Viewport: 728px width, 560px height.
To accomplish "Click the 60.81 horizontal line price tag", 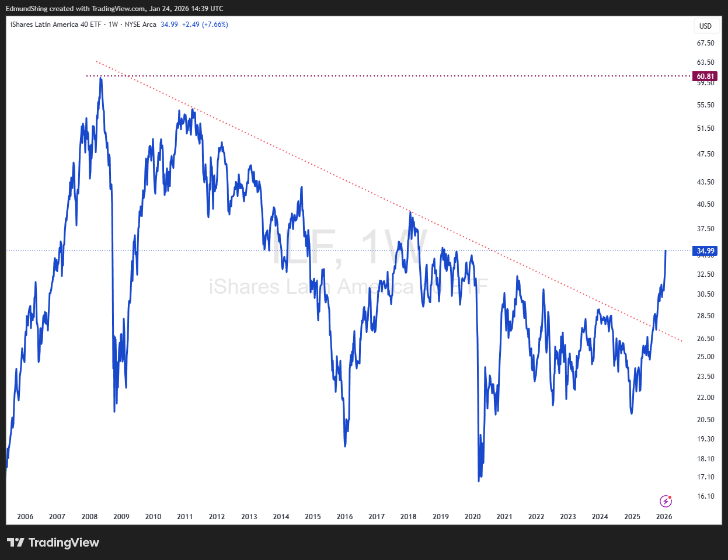I will pos(705,76).
